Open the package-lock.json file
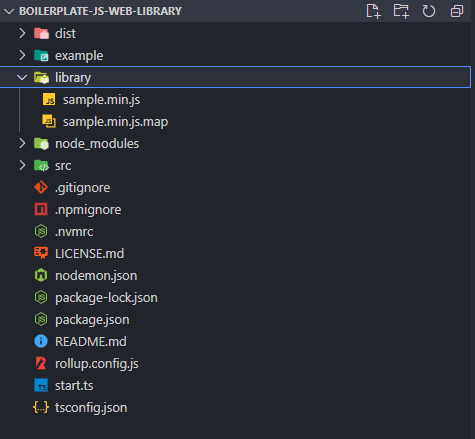Screen dimensions: 475x439 [106, 298]
